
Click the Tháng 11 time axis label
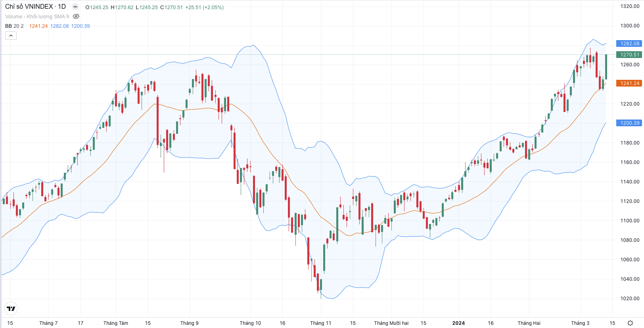(320, 323)
